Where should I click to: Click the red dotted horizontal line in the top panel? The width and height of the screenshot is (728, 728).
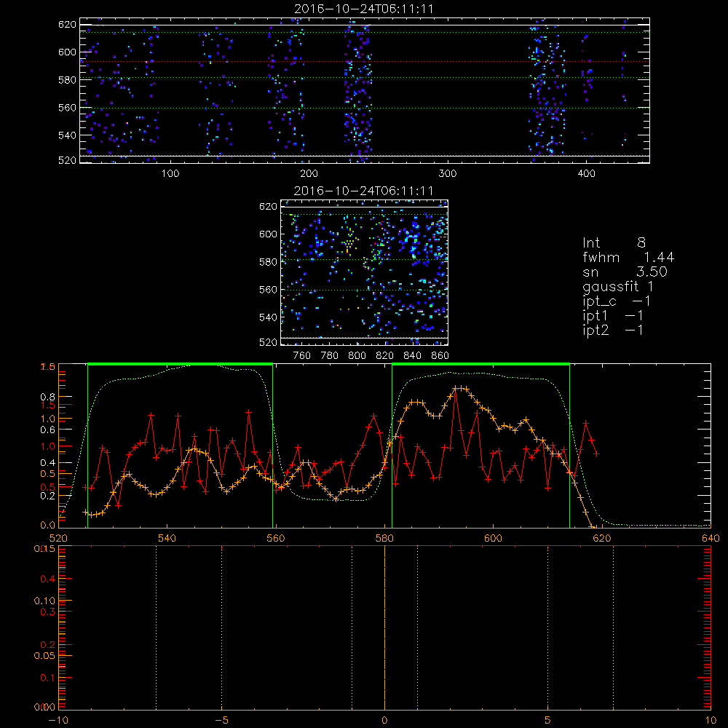365,62
